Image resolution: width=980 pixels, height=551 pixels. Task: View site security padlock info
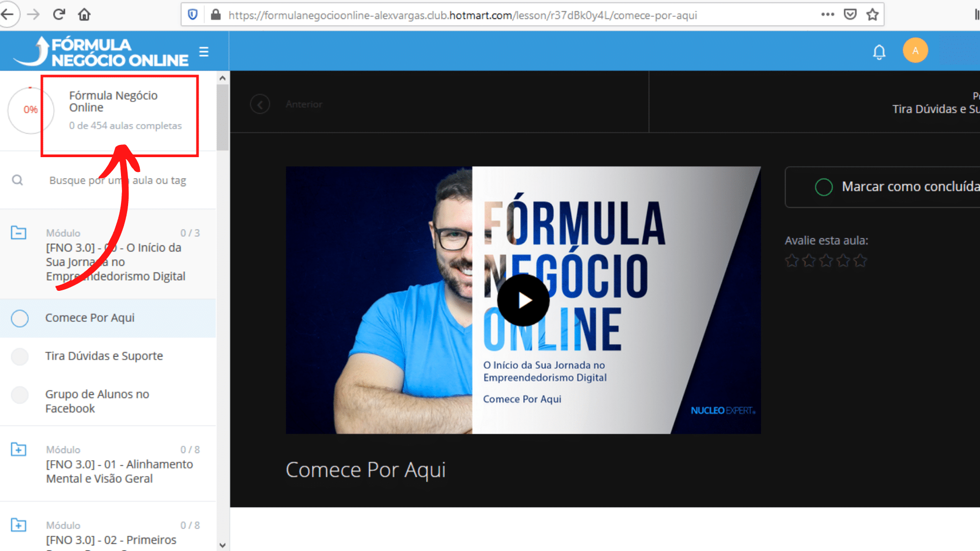(x=215, y=15)
